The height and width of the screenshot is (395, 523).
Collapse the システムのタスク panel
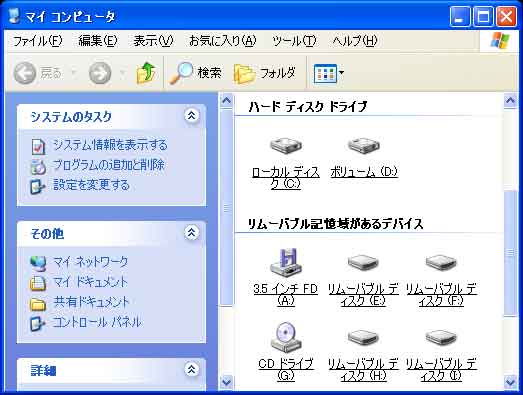point(191,116)
